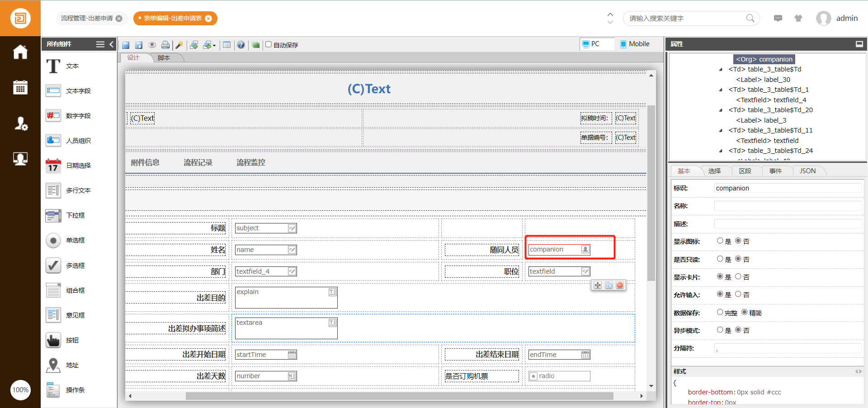Click the Save icon in the designer toolbar

click(x=126, y=45)
